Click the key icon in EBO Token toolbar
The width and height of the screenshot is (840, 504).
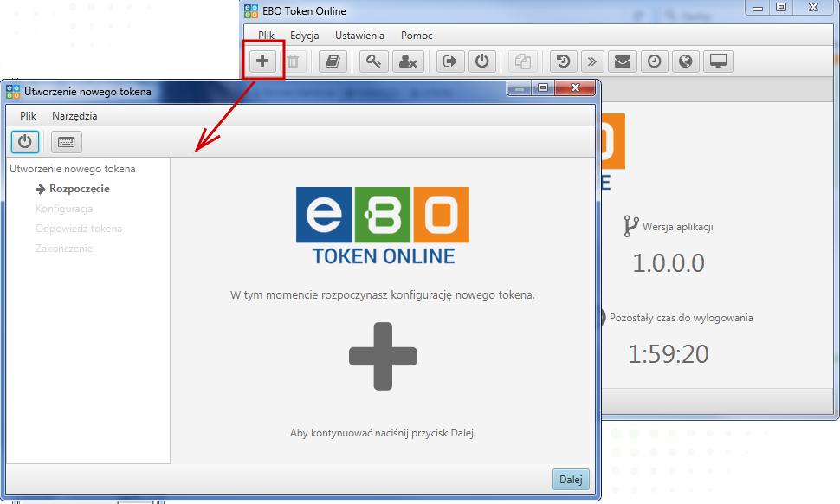[x=373, y=61]
